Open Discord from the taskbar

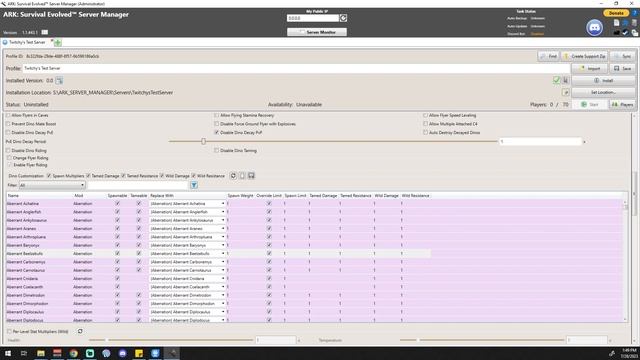pos(122,353)
